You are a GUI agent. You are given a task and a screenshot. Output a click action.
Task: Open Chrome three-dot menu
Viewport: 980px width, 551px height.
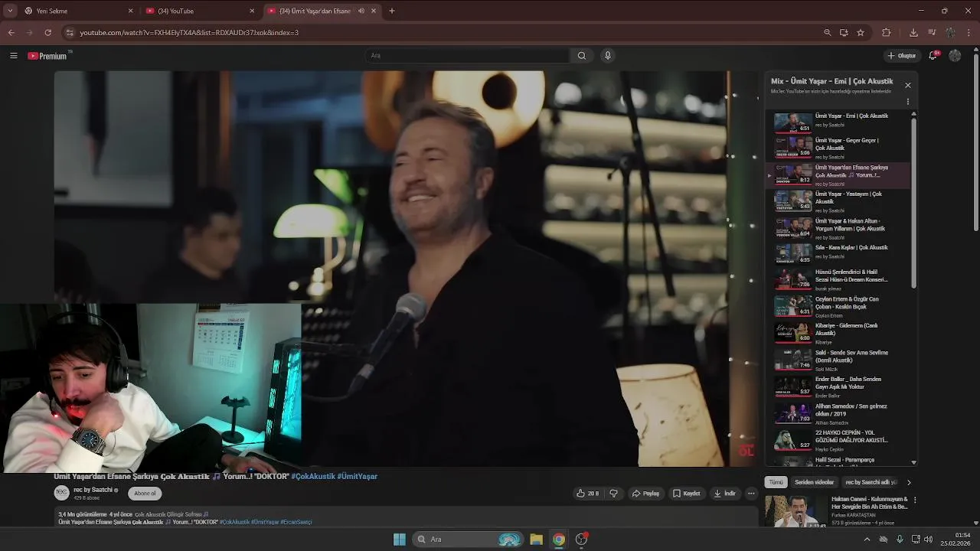[x=969, y=33]
